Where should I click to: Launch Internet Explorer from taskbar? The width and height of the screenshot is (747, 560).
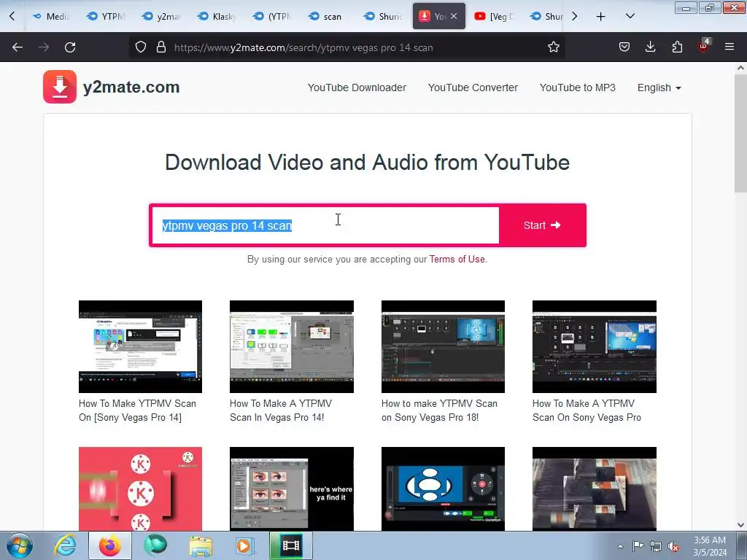[65, 545]
